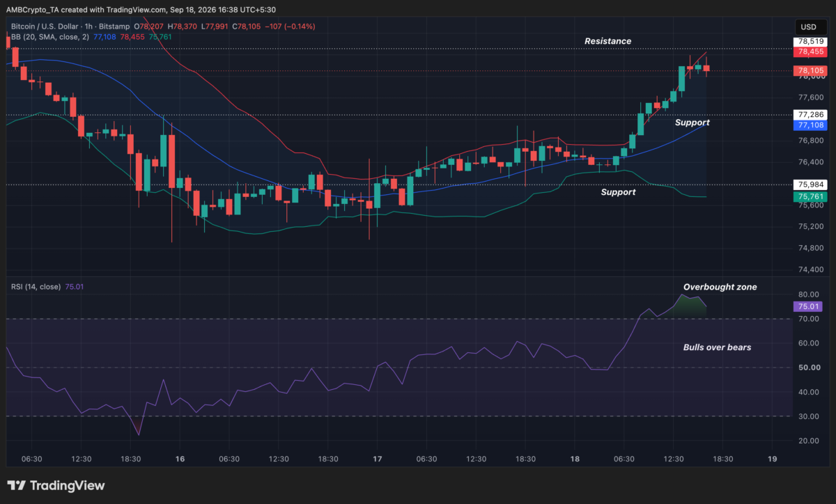Click the date label 17 on time axis
836x504 pixels.
coord(378,459)
